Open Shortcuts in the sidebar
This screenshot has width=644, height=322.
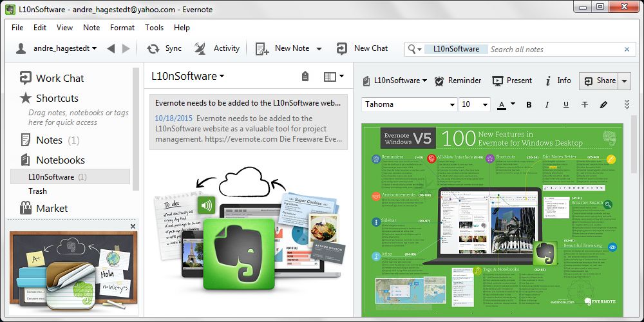(49, 98)
